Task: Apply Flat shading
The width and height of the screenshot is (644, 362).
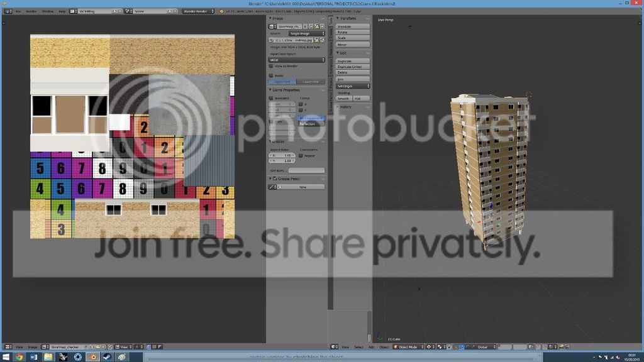Action: coord(362,99)
